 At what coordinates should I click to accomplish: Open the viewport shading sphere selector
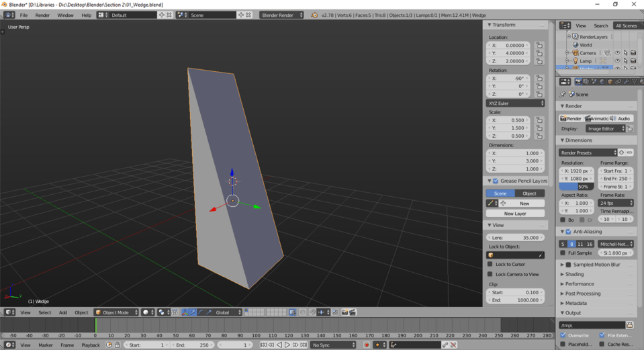click(148, 312)
